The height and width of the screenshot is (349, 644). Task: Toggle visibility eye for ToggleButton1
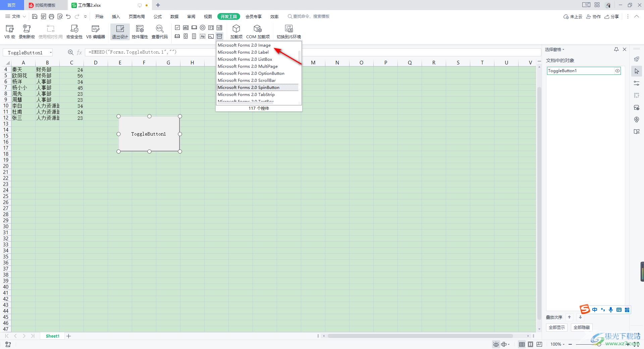[617, 71]
